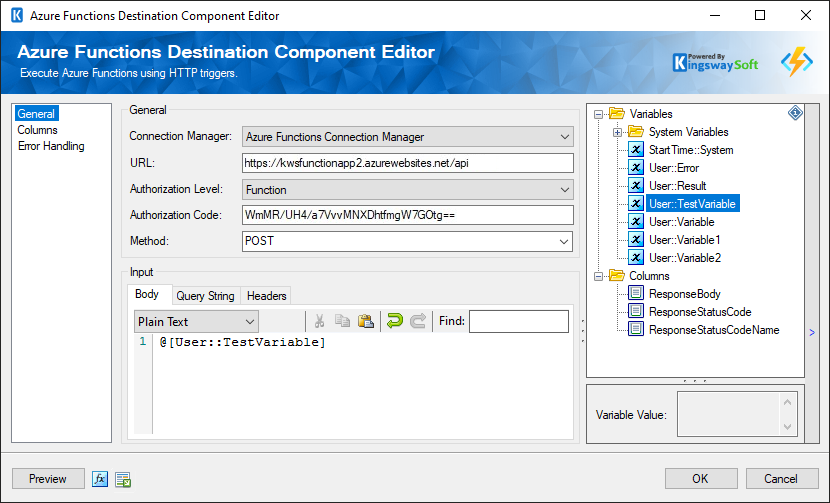
Task: Expand the System Variables tree node
Action: pos(618,132)
